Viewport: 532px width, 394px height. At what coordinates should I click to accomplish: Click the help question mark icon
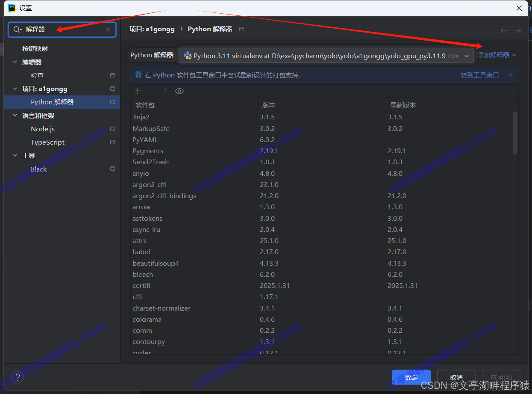point(17,377)
